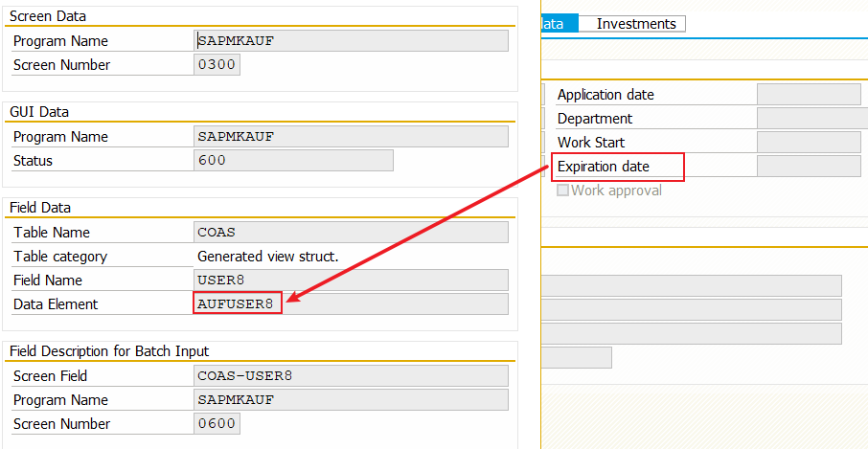Image resolution: width=868 pixels, height=449 pixels.
Task: Click the Batch Input Program Name field
Action: (351, 400)
